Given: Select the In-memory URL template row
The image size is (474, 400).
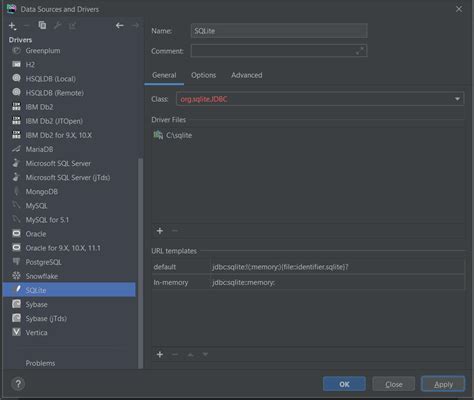Looking at the screenshot, I should 308,283.
